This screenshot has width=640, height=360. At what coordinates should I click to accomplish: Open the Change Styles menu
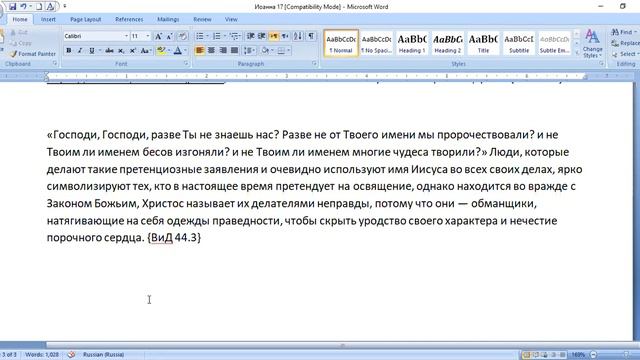point(593,44)
